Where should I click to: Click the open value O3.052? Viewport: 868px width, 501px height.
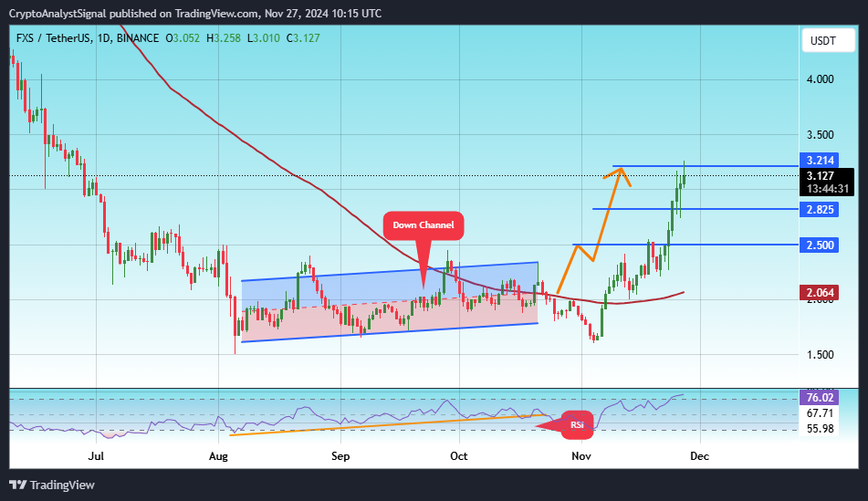pyautogui.click(x=183, y=38)
